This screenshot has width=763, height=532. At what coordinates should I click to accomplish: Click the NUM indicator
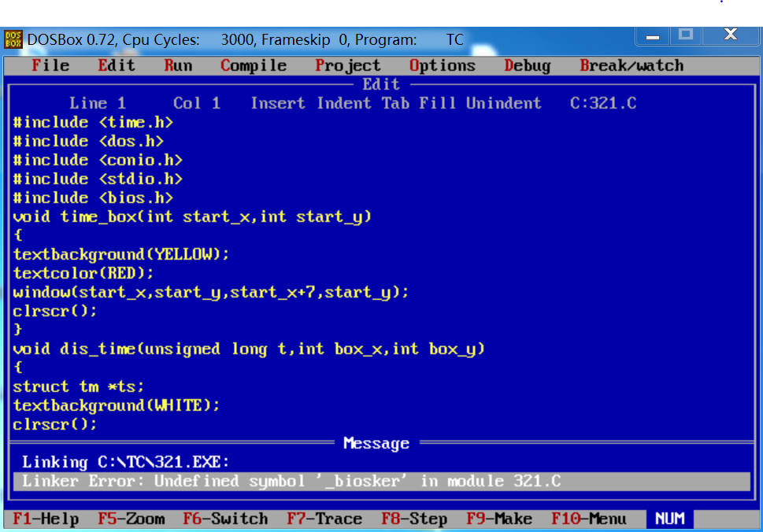click(669, 519)
